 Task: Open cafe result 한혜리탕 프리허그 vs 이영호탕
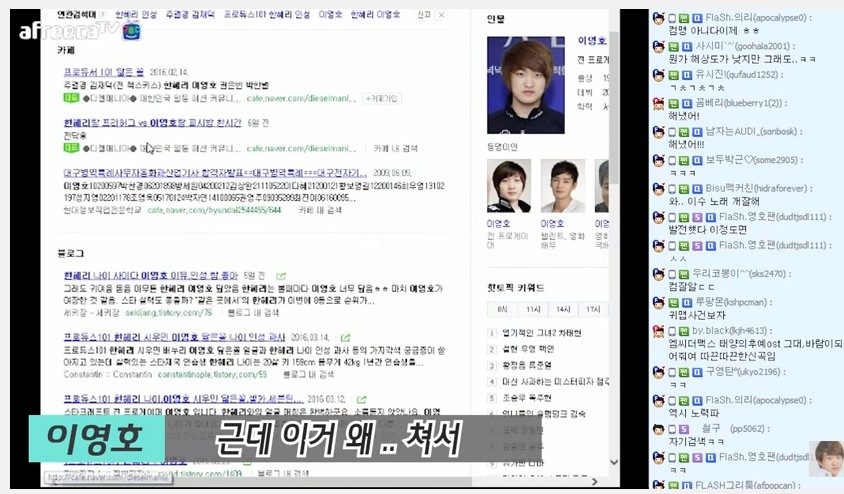point(152,123)
